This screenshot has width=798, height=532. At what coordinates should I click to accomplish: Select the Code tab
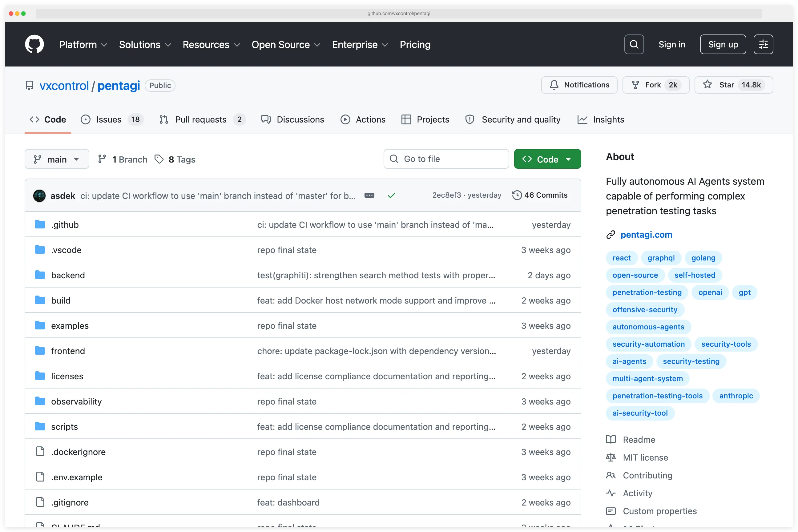coord(48,119)
